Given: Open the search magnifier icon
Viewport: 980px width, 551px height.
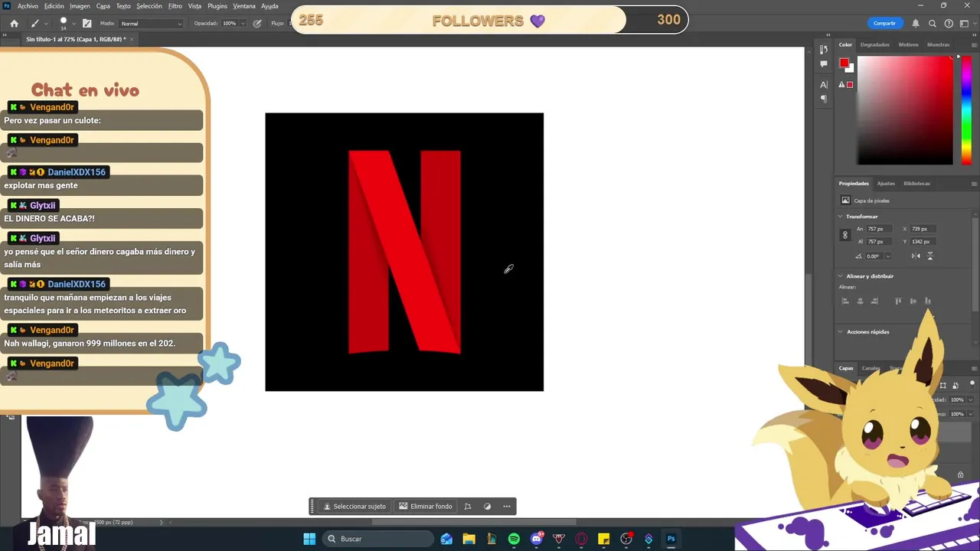Looking at the screenshot, I should (x=933, y=24).
